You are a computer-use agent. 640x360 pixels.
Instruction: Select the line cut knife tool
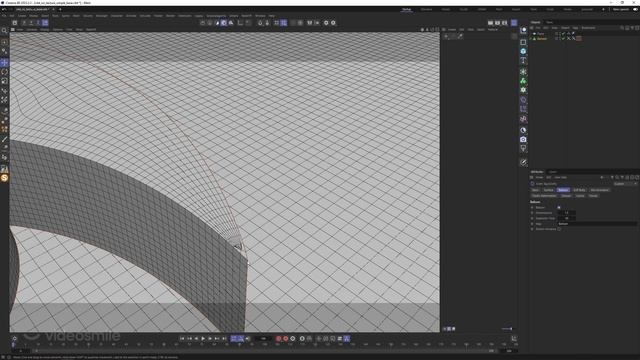(x=4, y=140)
